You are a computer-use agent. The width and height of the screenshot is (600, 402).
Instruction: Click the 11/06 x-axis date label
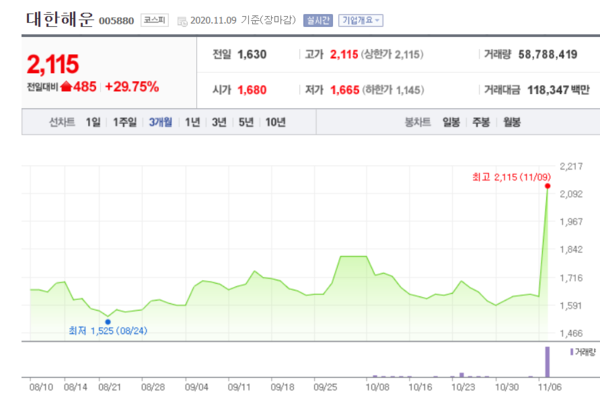click(550, 387)
